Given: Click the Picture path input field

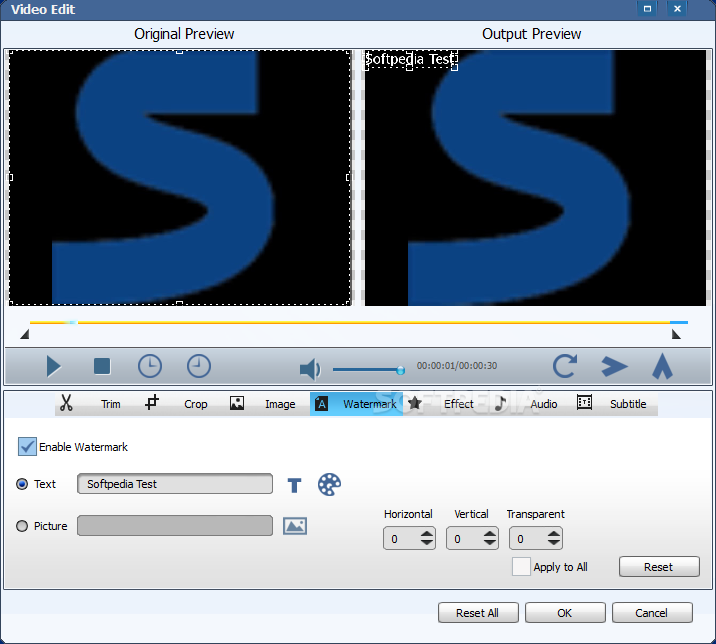Looking at the screenshot, I should [175, 526].
